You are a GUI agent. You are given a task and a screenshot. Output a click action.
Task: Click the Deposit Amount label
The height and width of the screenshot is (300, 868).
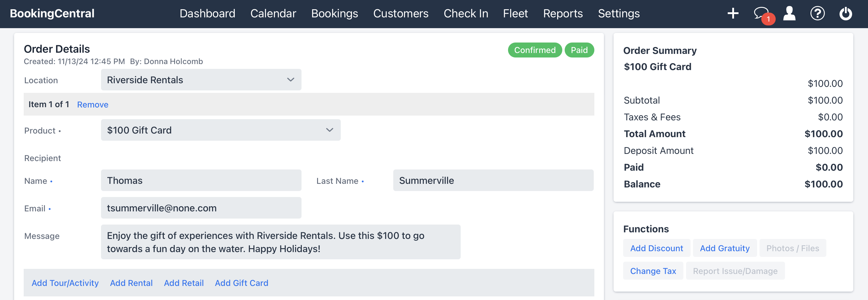658,151
